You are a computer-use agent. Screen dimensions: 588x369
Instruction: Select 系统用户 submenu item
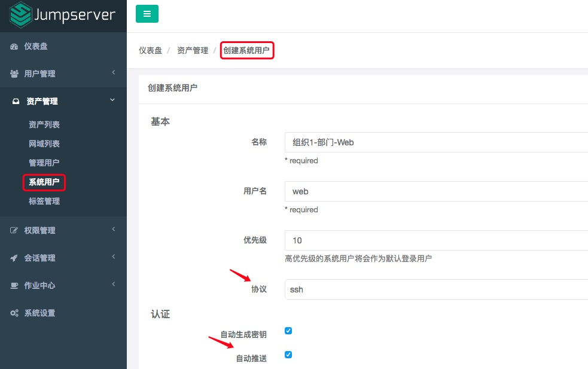(x=44, y=182)
